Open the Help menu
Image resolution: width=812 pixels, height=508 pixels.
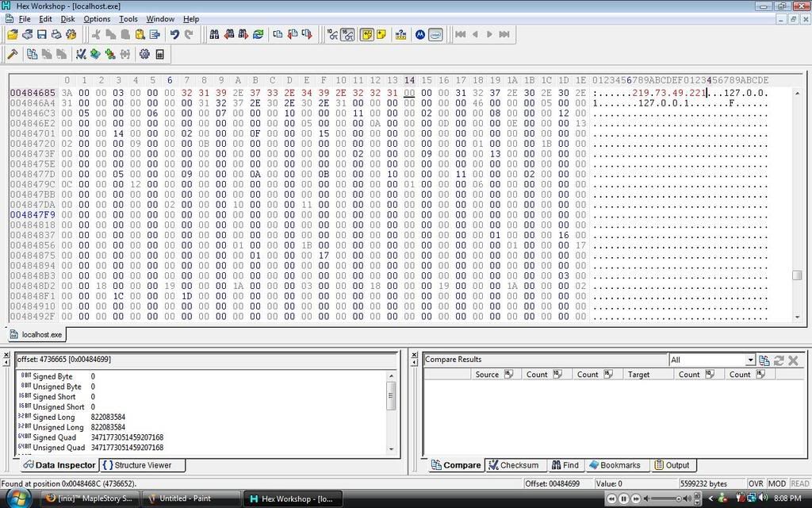(x=191, y=19)
